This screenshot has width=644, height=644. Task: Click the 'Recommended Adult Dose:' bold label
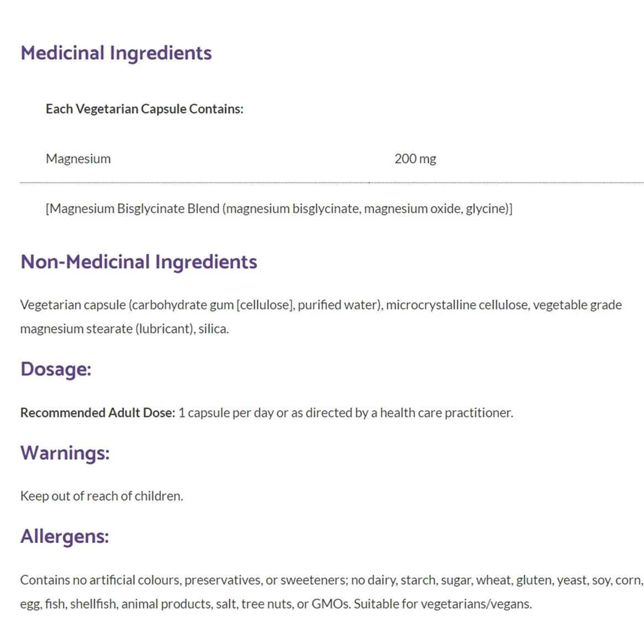click(98, 413)
